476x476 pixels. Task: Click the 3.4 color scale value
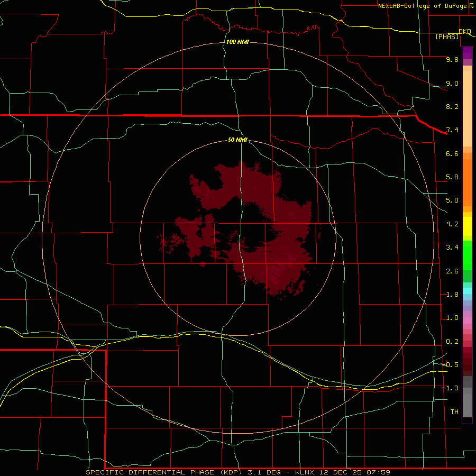[x=452, y=248]
